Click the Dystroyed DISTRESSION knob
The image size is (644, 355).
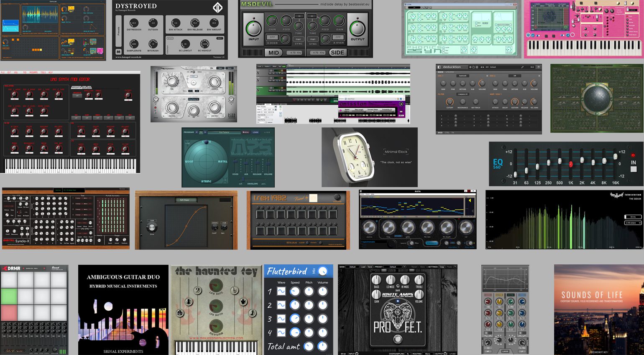(x=134, y=23)
